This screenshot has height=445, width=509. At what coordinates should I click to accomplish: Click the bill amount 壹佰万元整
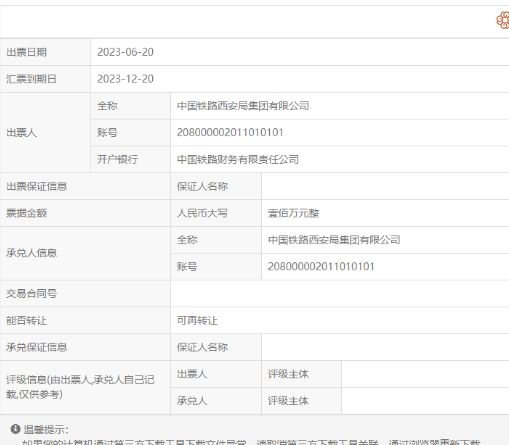293,213
